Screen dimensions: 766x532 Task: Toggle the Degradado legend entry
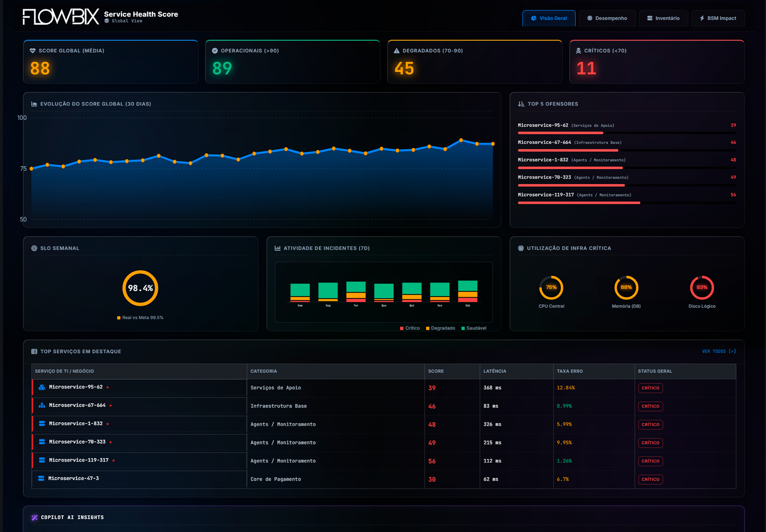tap(440, 328)
